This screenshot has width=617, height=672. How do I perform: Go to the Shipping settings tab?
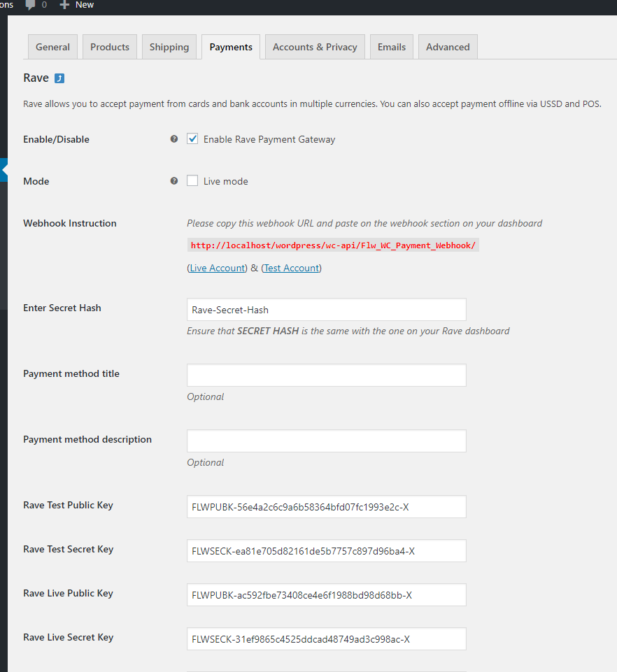pos(169,47)
